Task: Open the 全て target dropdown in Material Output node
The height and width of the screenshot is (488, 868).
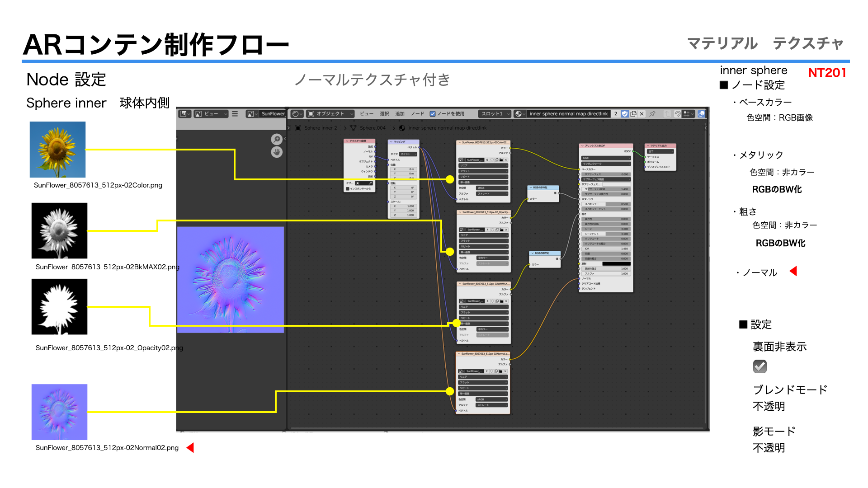Action: click(660, 152)
